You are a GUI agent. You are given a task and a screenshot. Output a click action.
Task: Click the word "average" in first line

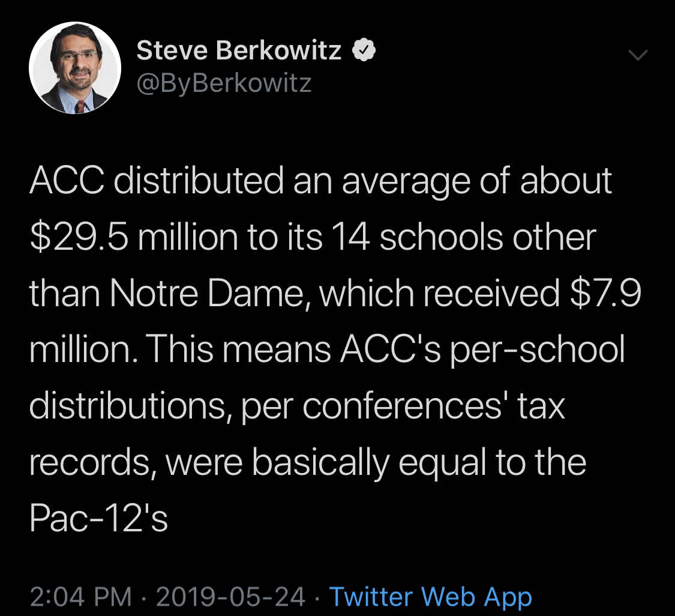click(406, 181)
